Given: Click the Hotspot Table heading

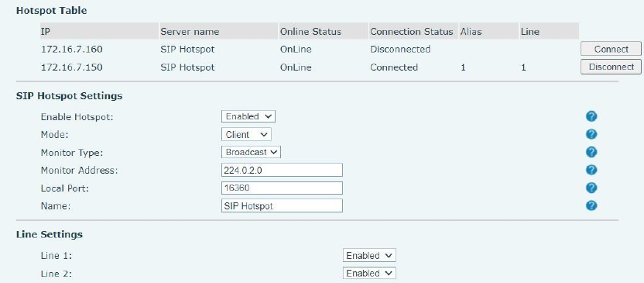Looking at the screenshot, I should (51, 11).
